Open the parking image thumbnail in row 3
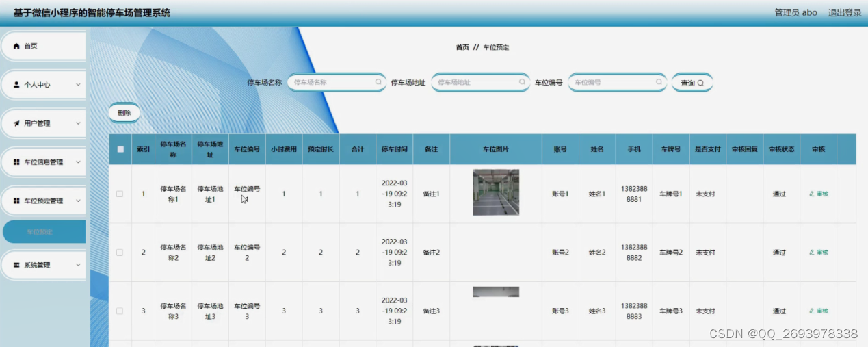This screenshot has height=347, width=868. (496, 292)
